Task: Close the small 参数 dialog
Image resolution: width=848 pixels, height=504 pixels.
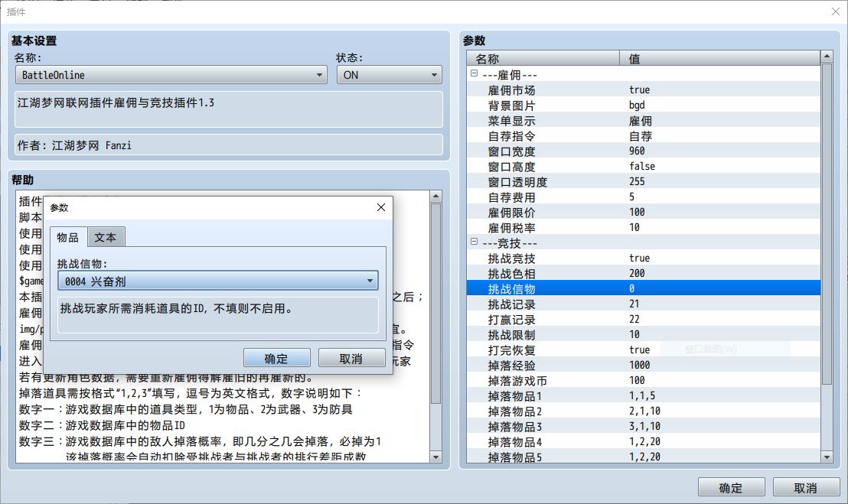Action: pyautogui.click(x=381, y=207)
